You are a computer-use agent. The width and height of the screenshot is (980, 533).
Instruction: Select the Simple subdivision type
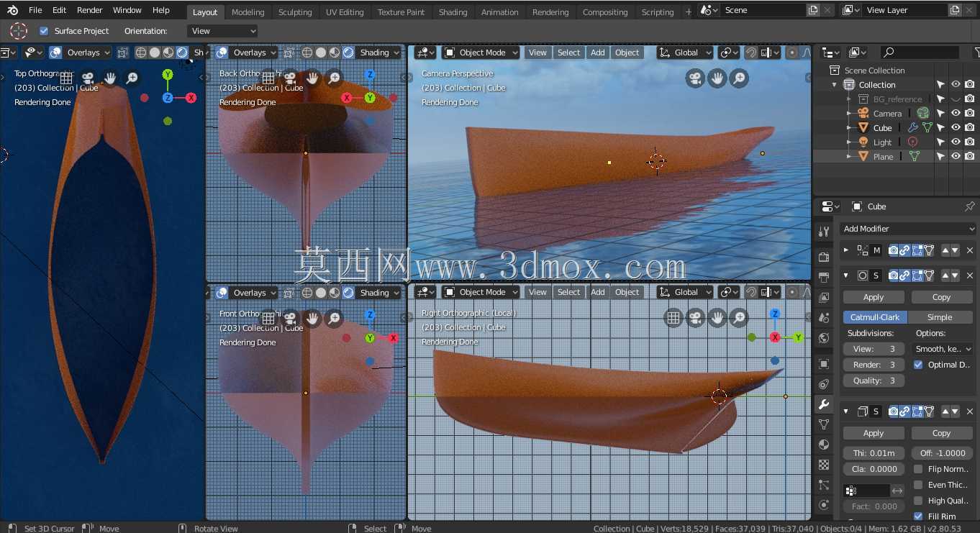pyautogui.click(x=940, y=317)
